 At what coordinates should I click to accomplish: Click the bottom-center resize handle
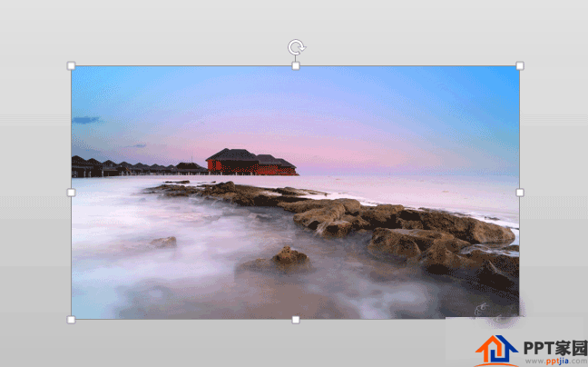point(296,320)
